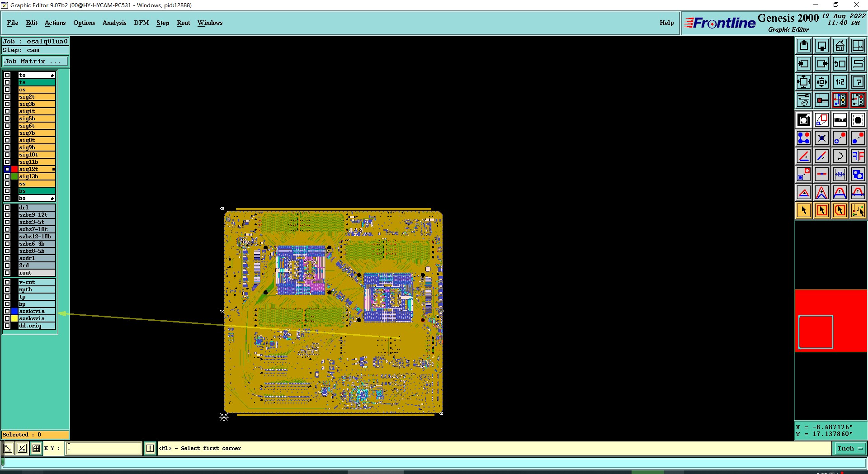Click yellow color swatch of szsksvia
Image resolution: width=868 pixels, height=474 pixels.
[x=14, y=318]
